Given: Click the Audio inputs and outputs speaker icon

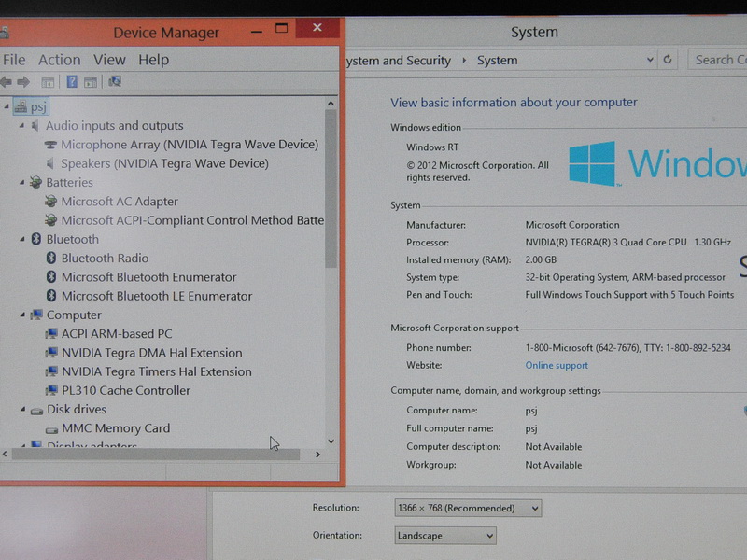Looking at the screenshot, I should tap(35, 126).
